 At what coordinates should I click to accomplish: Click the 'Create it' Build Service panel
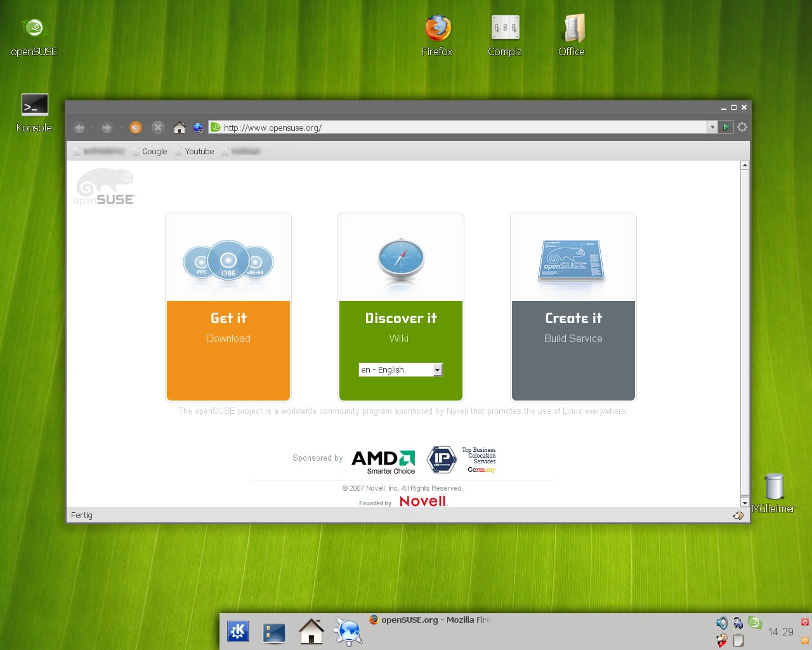(573, 350)
